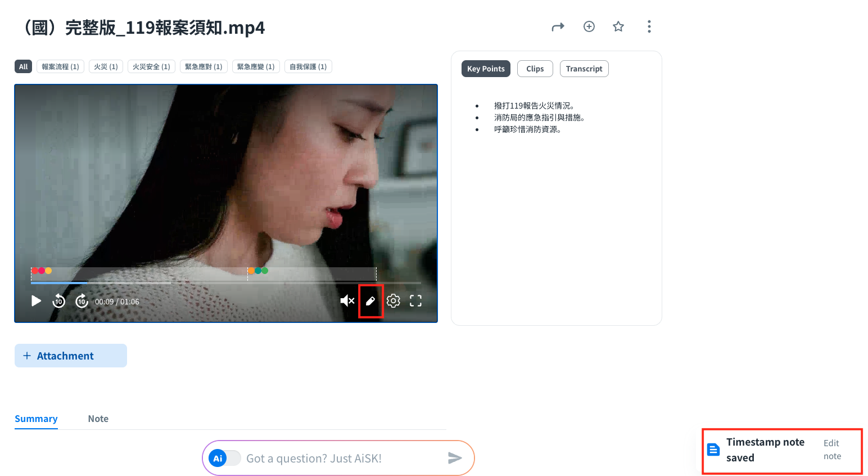Toggle the AI switch in question bar

[x=224, y=459]
